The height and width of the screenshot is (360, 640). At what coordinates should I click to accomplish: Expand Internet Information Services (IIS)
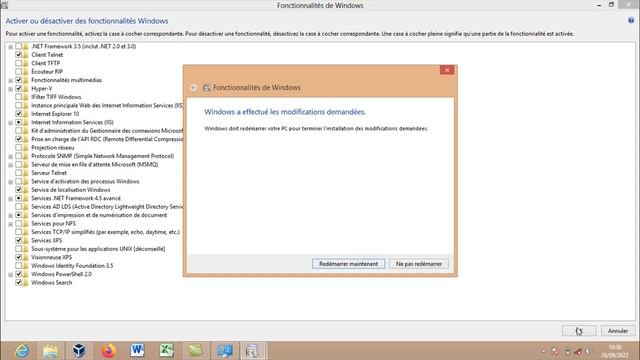(11, 123)
